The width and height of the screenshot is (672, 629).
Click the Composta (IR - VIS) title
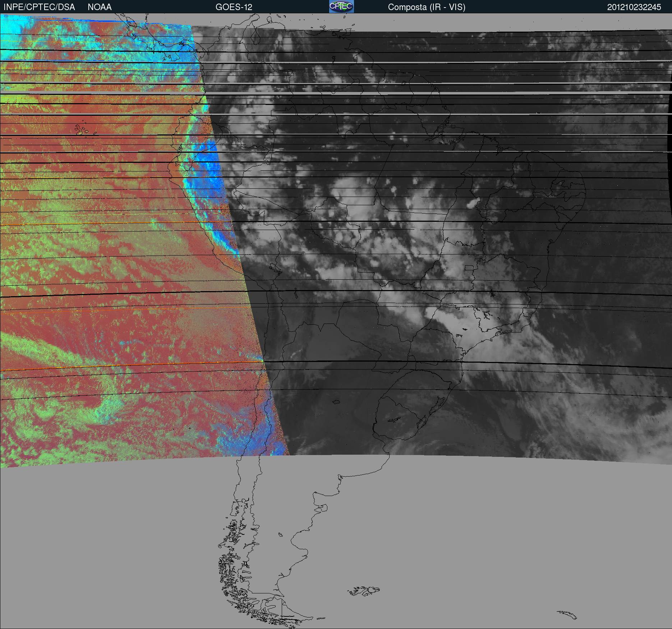click(x=427, y=7)
